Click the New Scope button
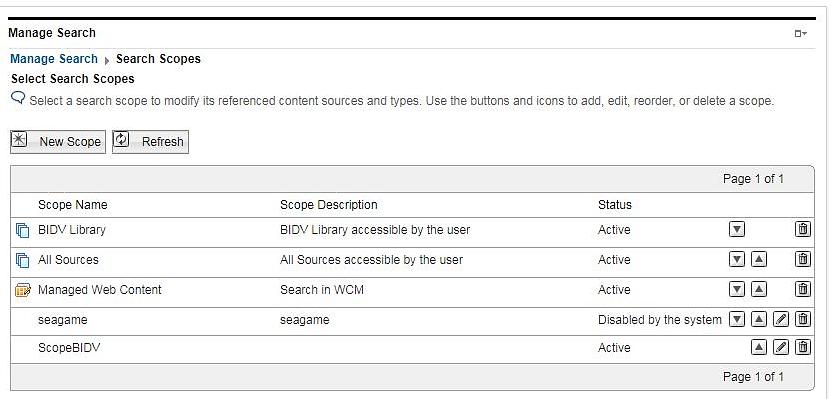This screenshot has width=838, height=399. click(x=58, y=142)
